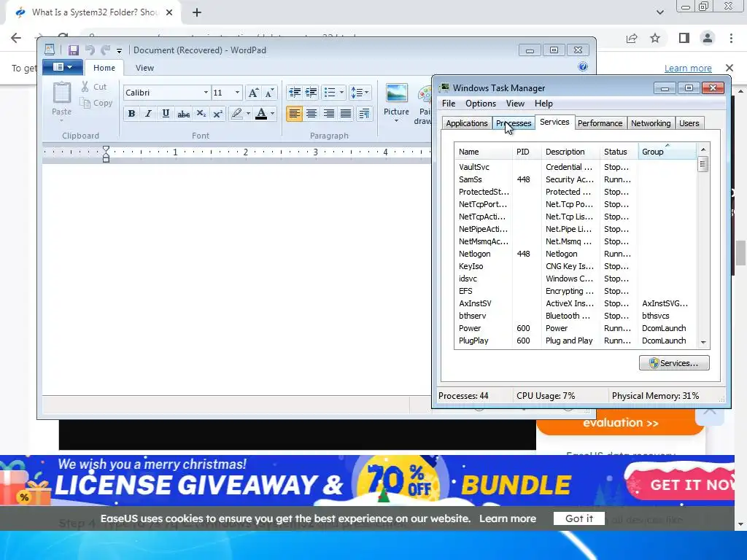Click the Services... button
The height and width of the screenshot is (560, 747).
tap(673, 363)
